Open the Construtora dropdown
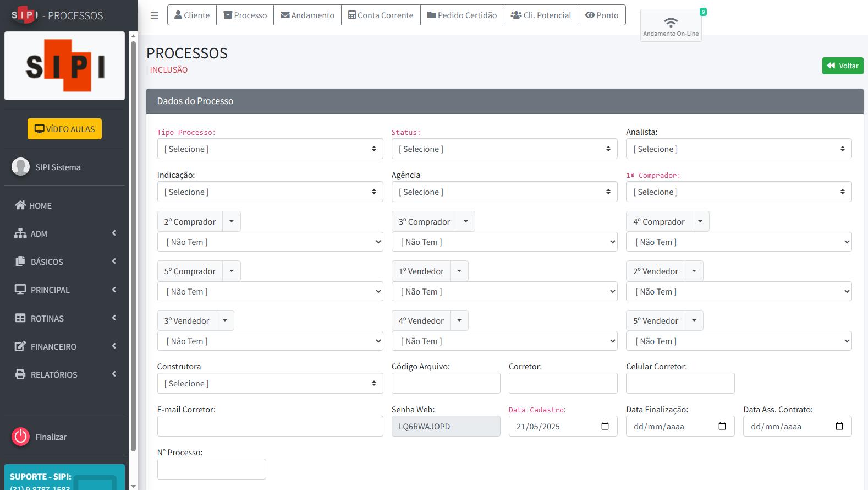This screenshot has width=868, height=490. coord(270,383)
